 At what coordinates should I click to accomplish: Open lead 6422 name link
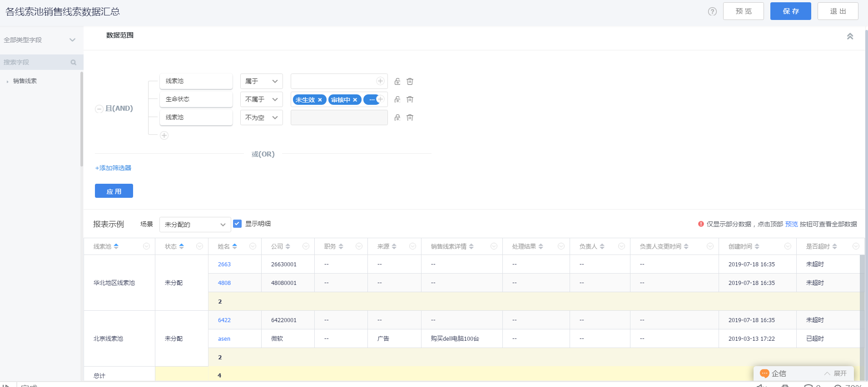click(x=224, y=320)
